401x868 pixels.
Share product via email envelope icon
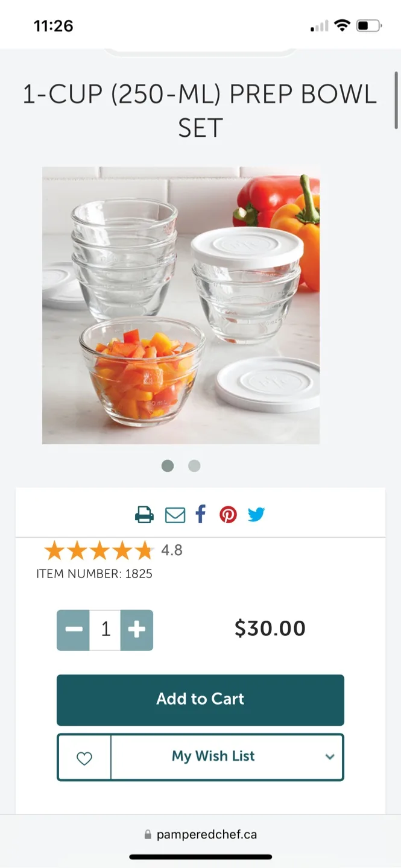[x=175, y=515]
